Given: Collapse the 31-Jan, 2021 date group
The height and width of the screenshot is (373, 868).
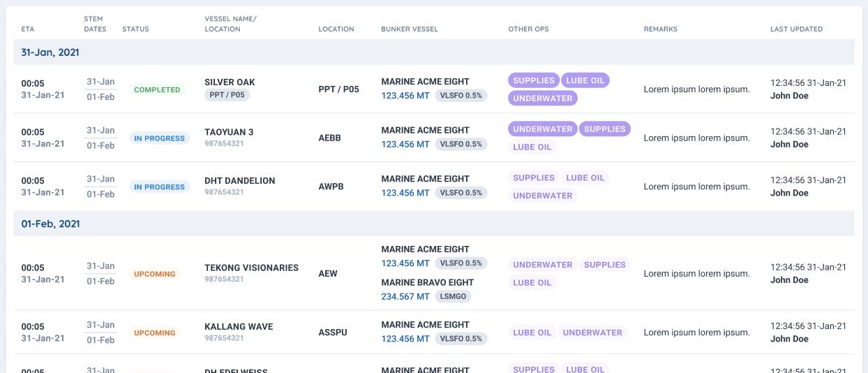Looking at the screenshot, I should (x=50, y=52).
